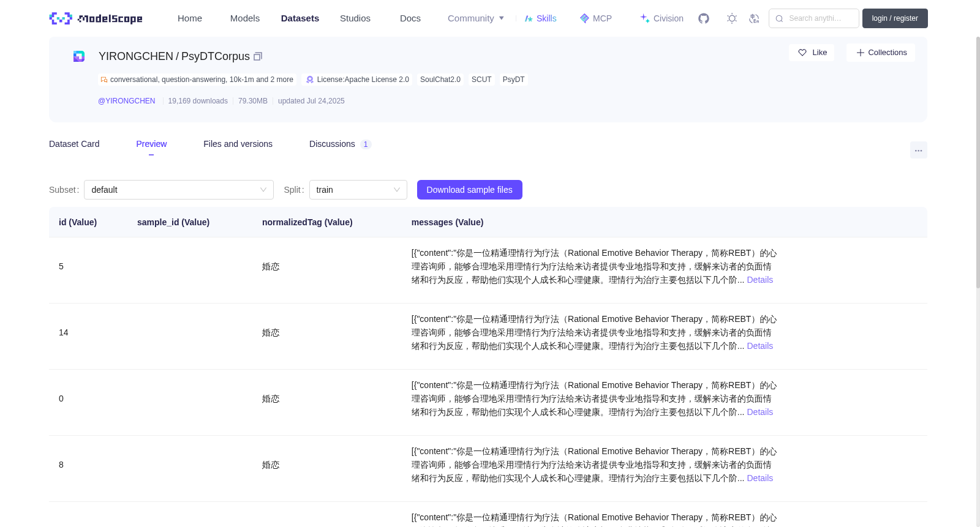Click the Skills icon in navbar
The height and width of the screenshot is (527, 980).
coord(529,18)
